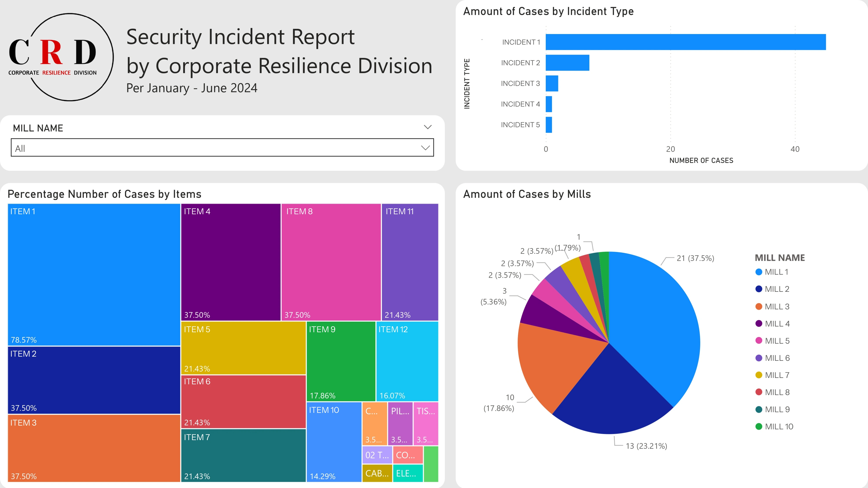This screenshot has height=488, width=868.
Task: Collapse the MILL NAME slicer header chevron
Action: [428, 127]
